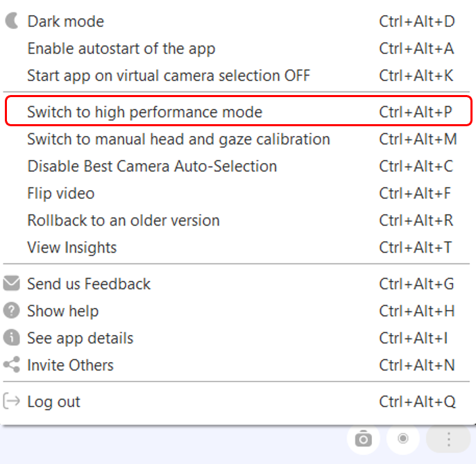
Task: Click the Dark mode moon icon
Action: point(11,21)
